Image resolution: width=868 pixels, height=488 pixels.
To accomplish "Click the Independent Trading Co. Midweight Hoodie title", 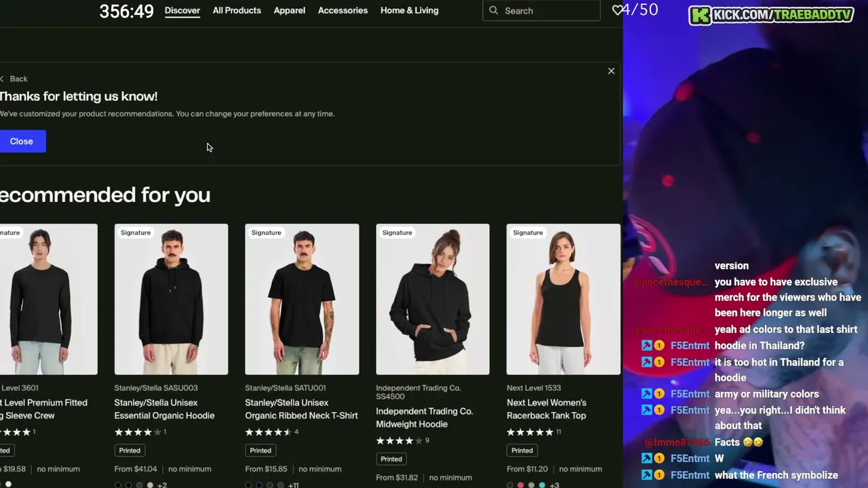I will 425,418.
